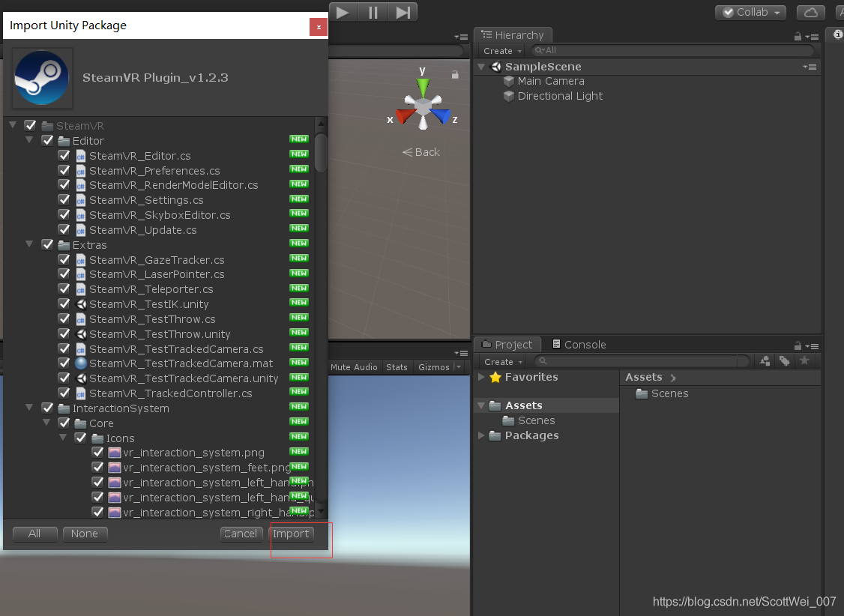Screen dimensions: 844x616
Task: Open the Project Create dropdown
Action: 503,362
